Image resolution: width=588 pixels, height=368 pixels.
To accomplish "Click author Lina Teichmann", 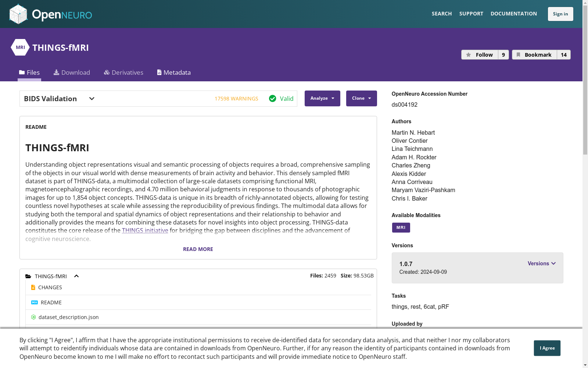I will [x=412, y=149].
